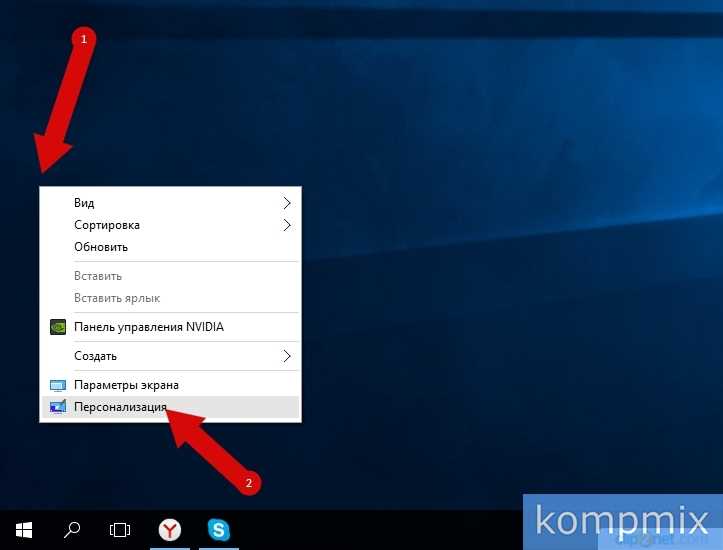Image resolution: width=723 pixels, height=550 pixels.
Task: Open the Windows Start menu
Action: 24,530
